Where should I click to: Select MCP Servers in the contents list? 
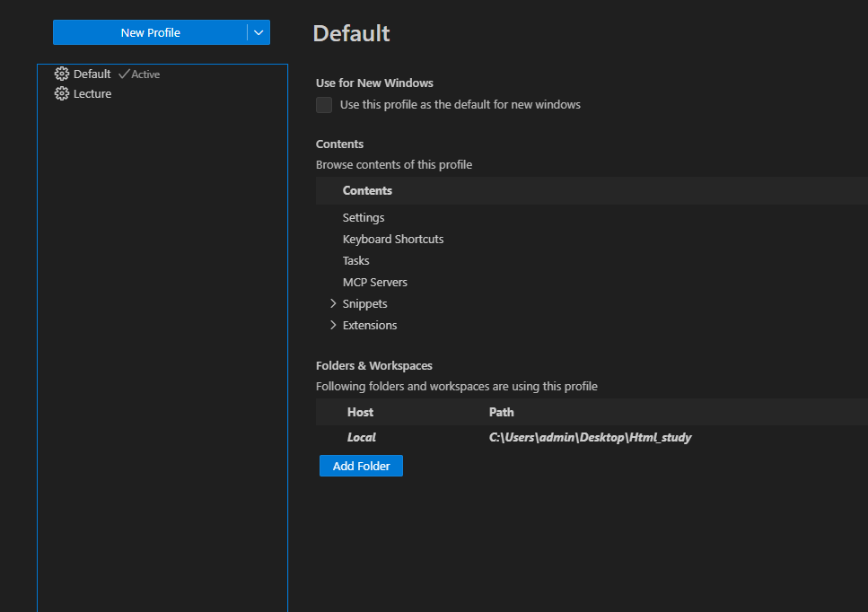click(375, 283)
